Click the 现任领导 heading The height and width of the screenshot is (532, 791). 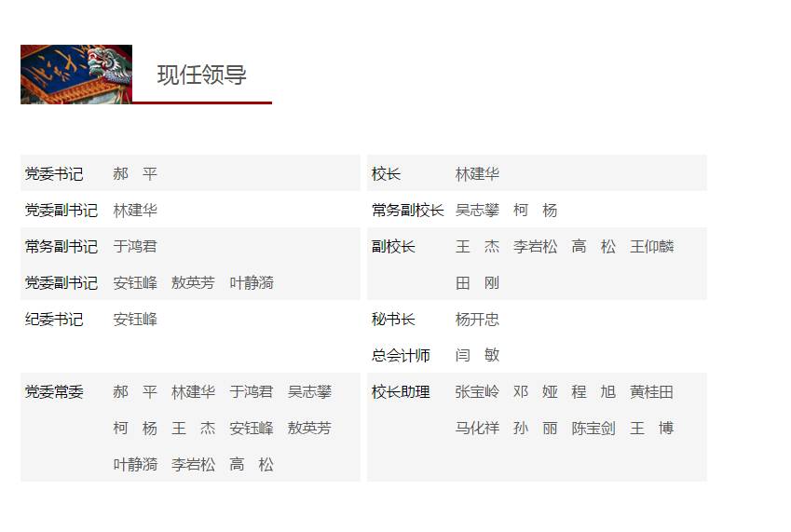(x=201, y=75)
